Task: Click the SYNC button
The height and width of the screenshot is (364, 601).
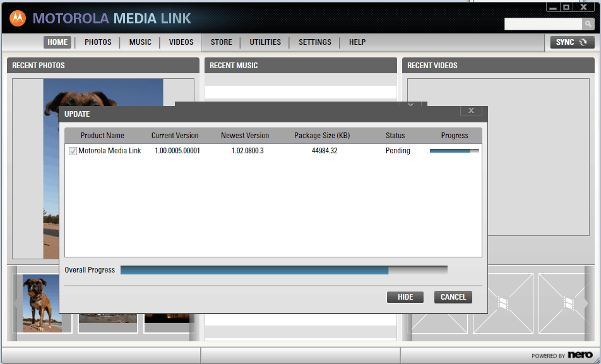Action: [x=572, y=42]
